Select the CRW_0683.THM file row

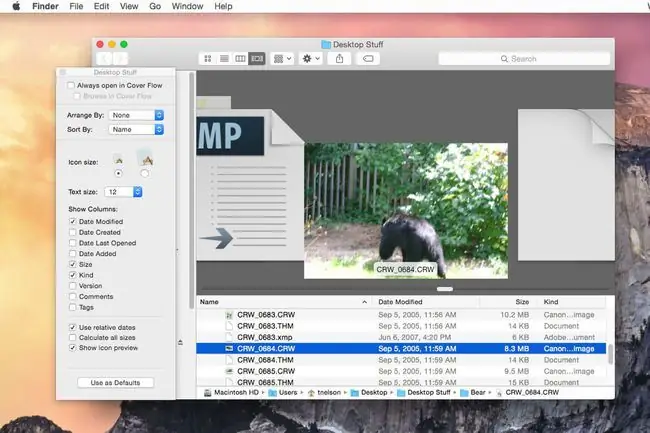(x=401, y=326)
